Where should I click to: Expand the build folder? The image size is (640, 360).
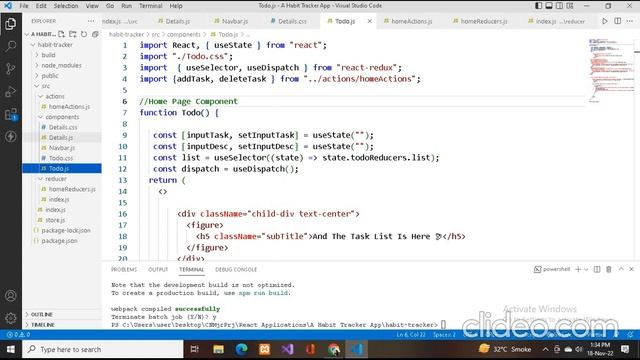[x=48, y=55]
